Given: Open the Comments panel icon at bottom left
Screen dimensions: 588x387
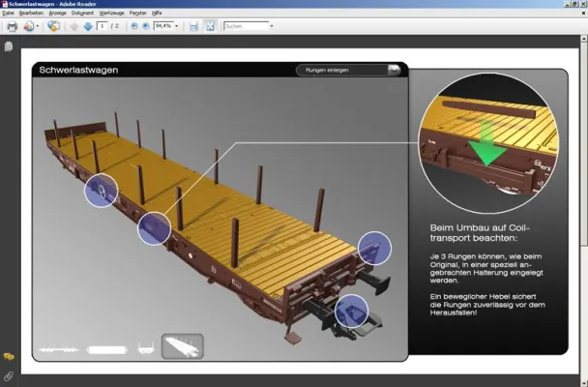Looking at the screenshot, I should pos(8,357).
